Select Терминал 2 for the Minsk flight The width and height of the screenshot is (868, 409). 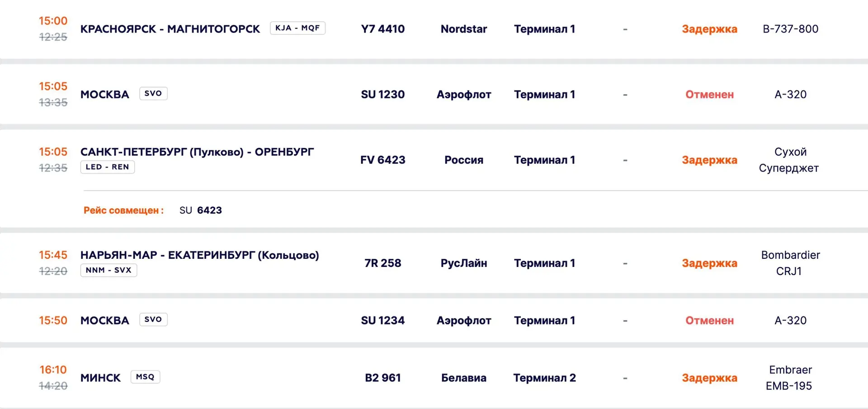pos(544,378)
